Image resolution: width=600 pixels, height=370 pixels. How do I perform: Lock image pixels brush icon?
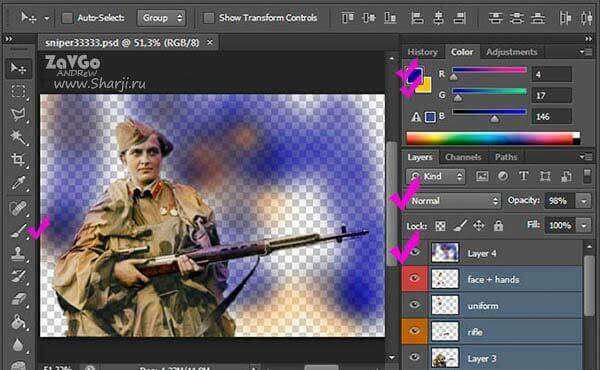point(460,226)
